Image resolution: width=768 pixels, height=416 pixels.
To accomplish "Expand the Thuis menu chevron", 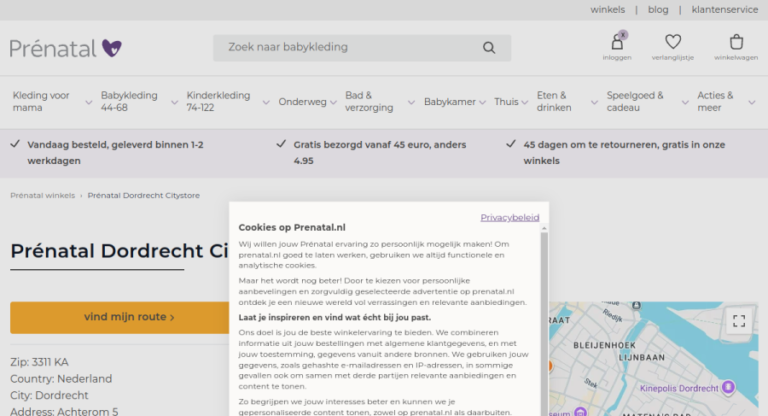I will point(525,102).
